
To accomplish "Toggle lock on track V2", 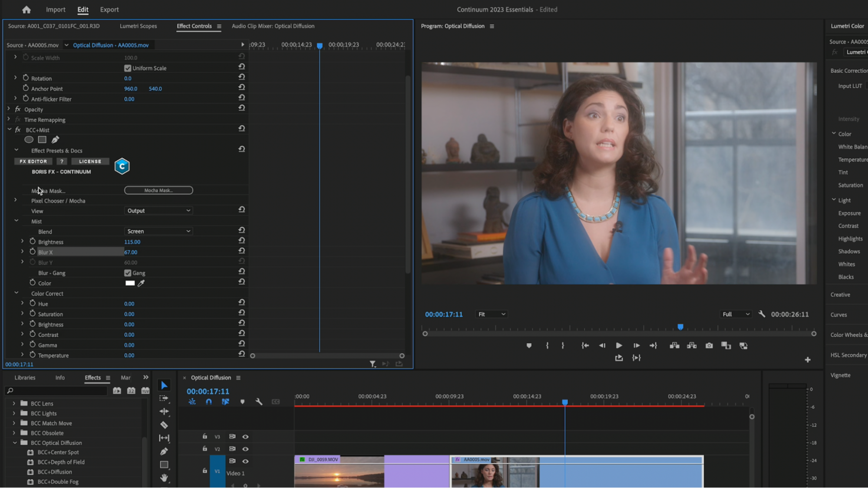I will click(205, 449).
